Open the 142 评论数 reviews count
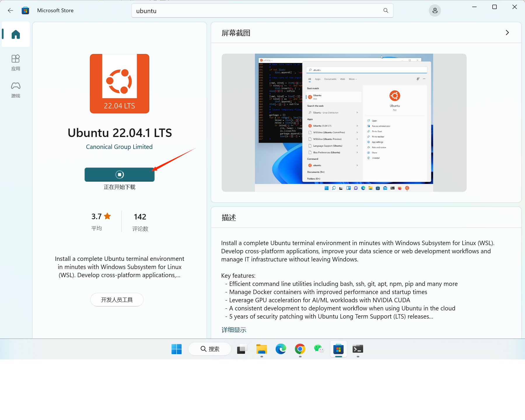The width and height of the screenshot is (525, 420). (140, 222)
